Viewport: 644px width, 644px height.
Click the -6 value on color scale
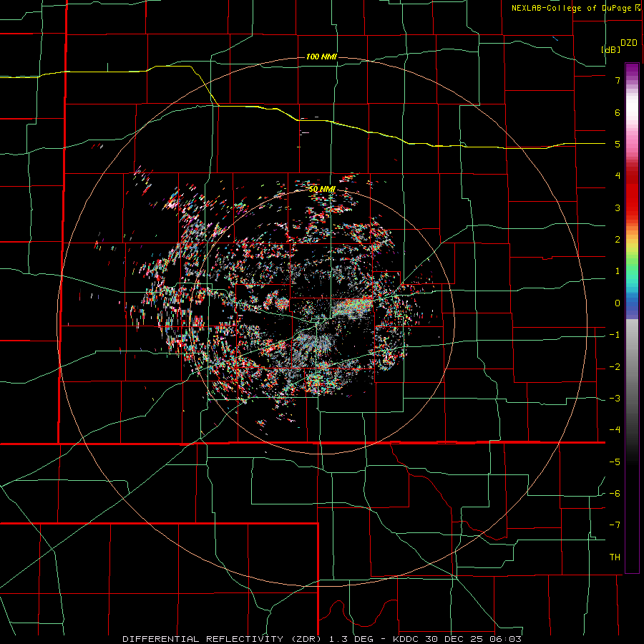coord(615,494)
